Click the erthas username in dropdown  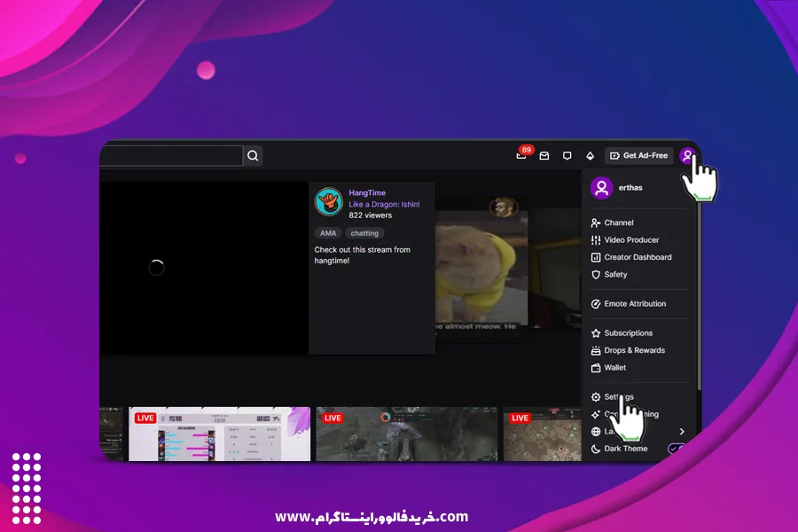point(630,188)
